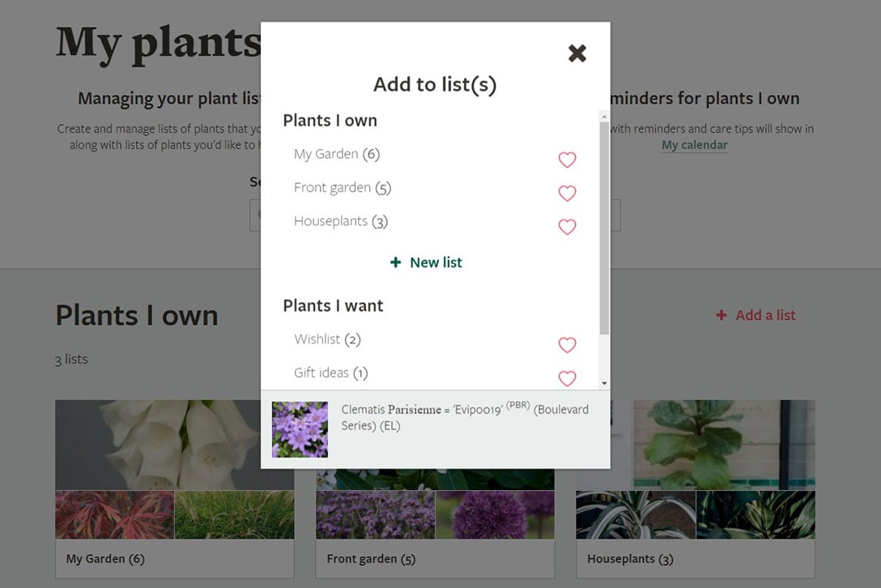The height and width of the screenshot is (588, 881).
Task: Select Houseplants (3) in dialog list
Action: tap(340, 221)
